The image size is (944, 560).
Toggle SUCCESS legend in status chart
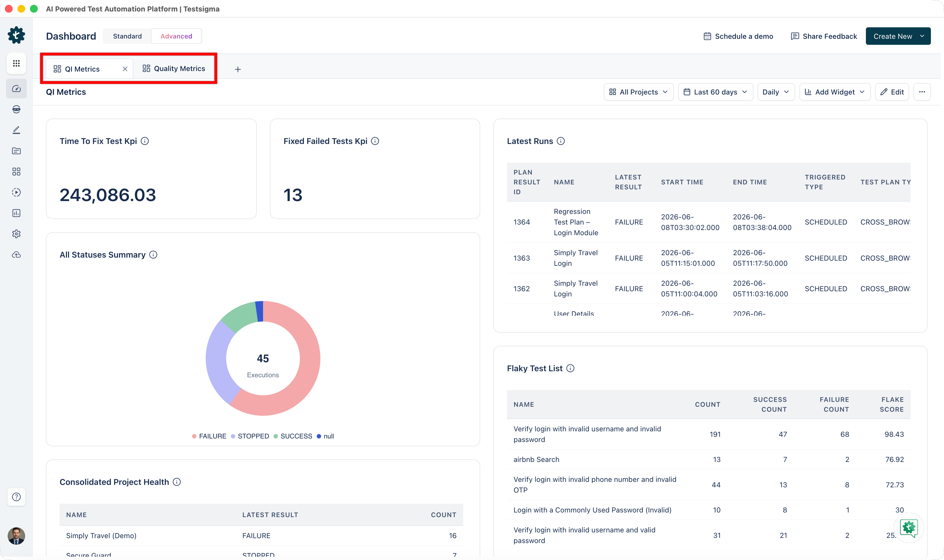point(293,436)
